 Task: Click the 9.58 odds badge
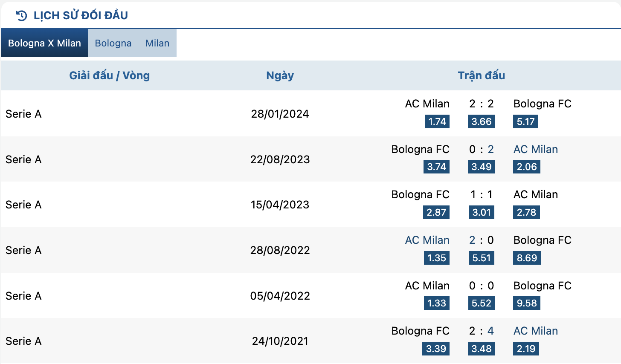coord(527,303)
